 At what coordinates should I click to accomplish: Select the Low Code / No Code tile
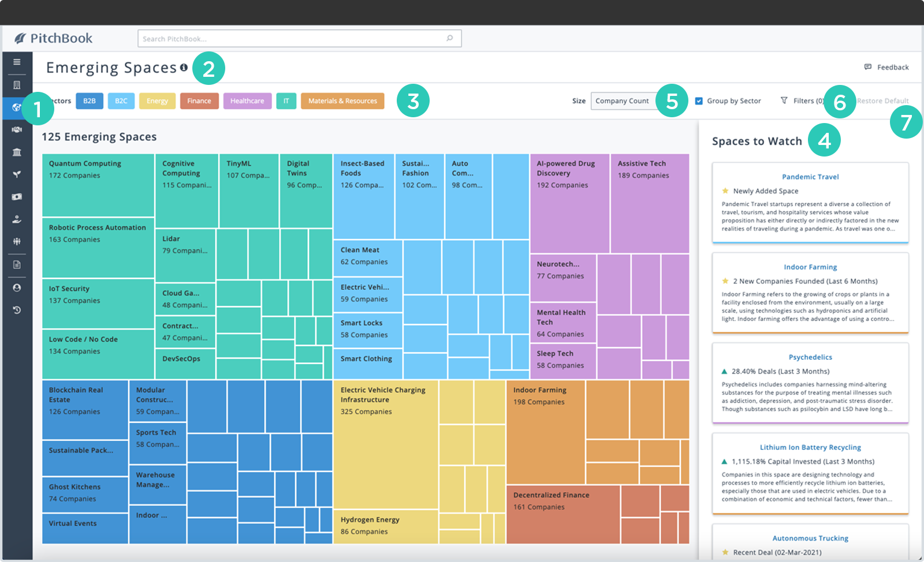[98, 354]
